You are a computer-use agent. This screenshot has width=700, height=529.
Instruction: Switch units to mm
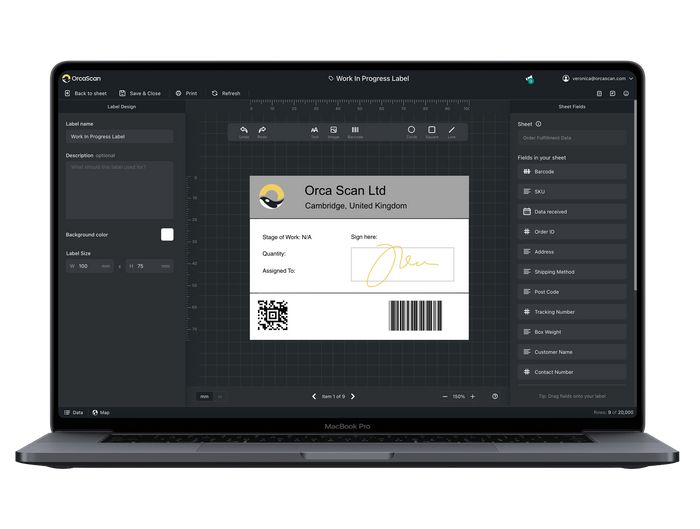point(204,396)
